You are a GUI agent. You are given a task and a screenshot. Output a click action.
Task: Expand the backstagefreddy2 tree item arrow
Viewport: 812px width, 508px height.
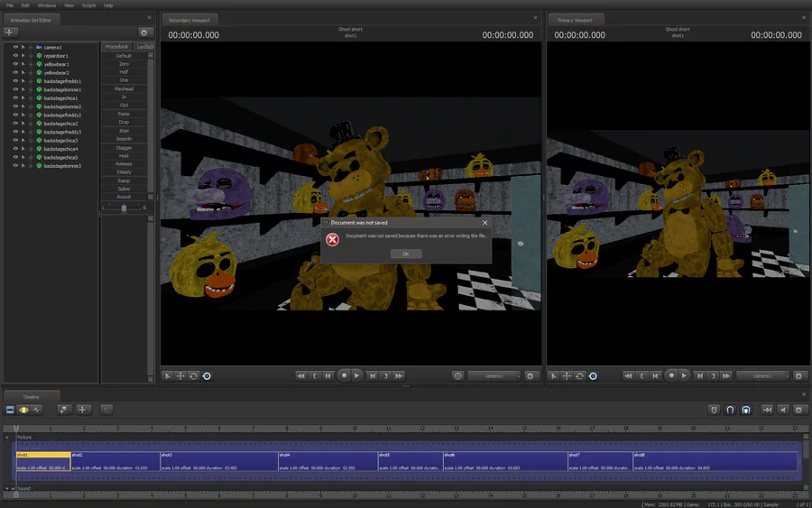click(x=23, y=115)
